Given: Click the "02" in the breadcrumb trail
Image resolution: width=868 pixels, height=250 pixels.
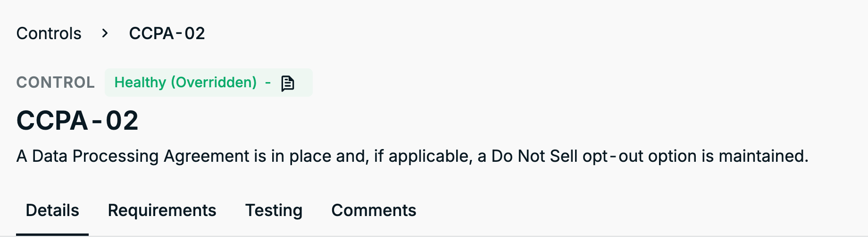Looking at the screenshot, I should point(195,33).
